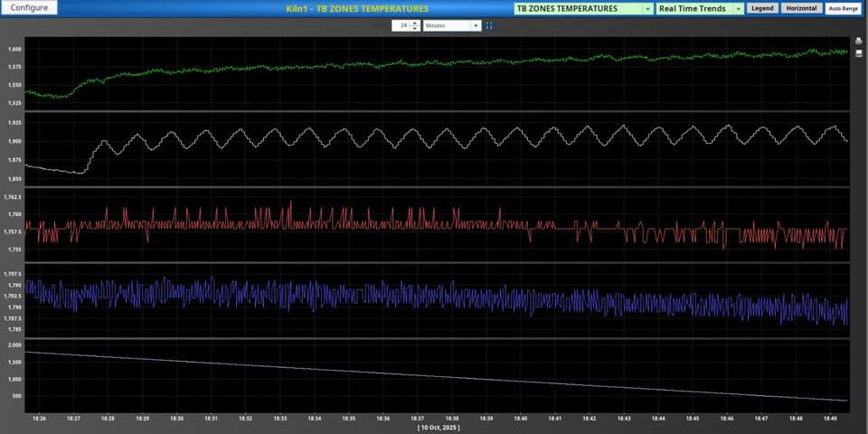Click the 1,525 axis label on green trend
Screen dimensions: 868x434
click(x=14, y=103)
